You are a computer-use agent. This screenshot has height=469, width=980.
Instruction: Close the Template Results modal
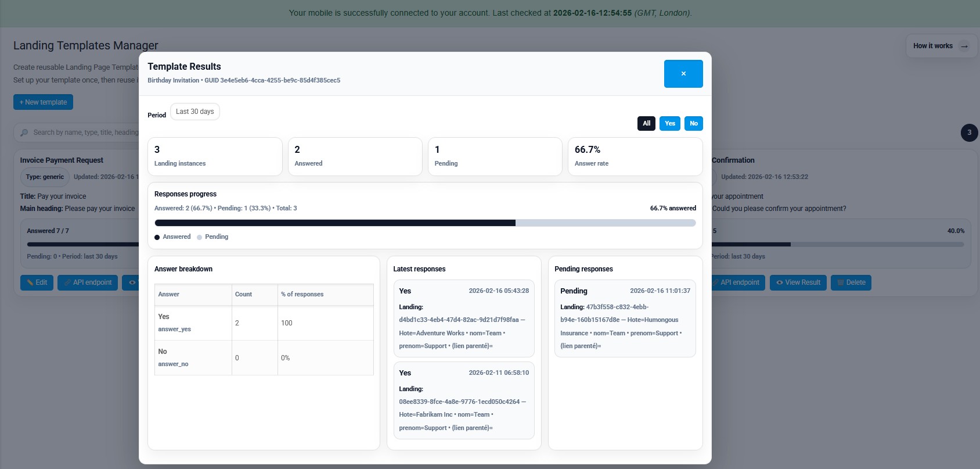click(x=683, y=74)
